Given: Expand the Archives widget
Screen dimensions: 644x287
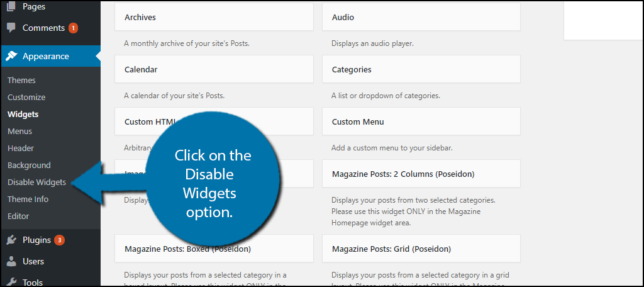Looking at the screenshot, I should (214, 17).
